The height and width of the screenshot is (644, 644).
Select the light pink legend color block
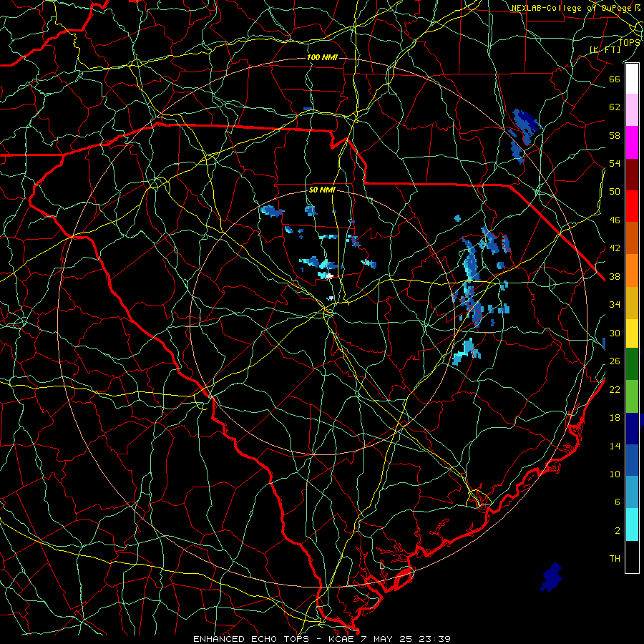pos(632,110)
